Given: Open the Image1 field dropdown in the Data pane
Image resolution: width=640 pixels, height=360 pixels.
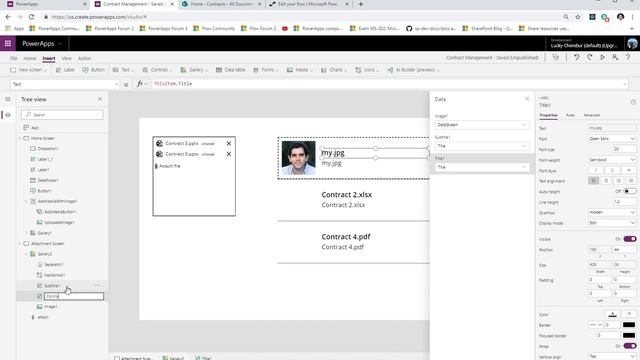Looking at the screenshot, I should click(482, 125).
